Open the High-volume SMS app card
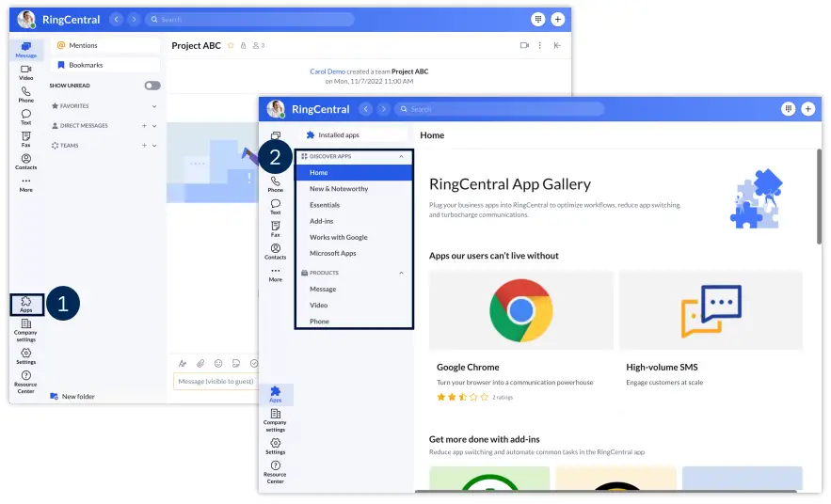Screen dimensions: 831x504 [711, 329]
